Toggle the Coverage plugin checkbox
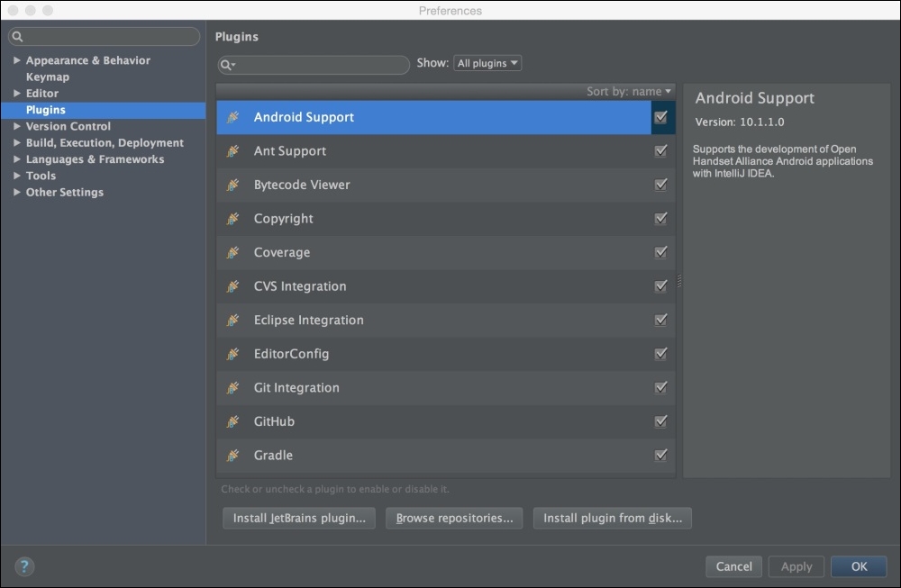This screenshot has width=901, height=588. coord(660,253)
